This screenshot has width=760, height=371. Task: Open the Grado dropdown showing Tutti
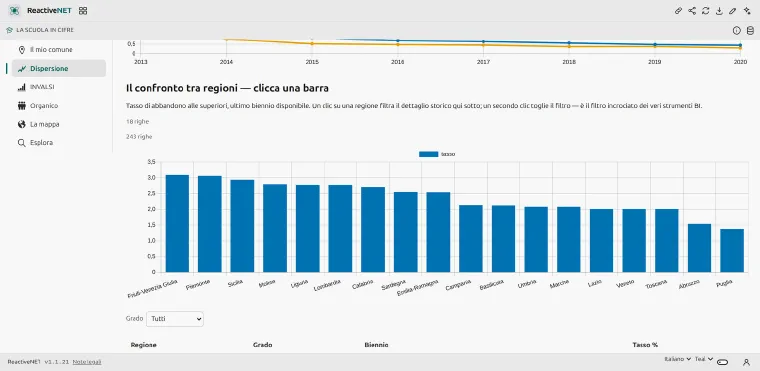pyautogui.click(x=175, y=319)
